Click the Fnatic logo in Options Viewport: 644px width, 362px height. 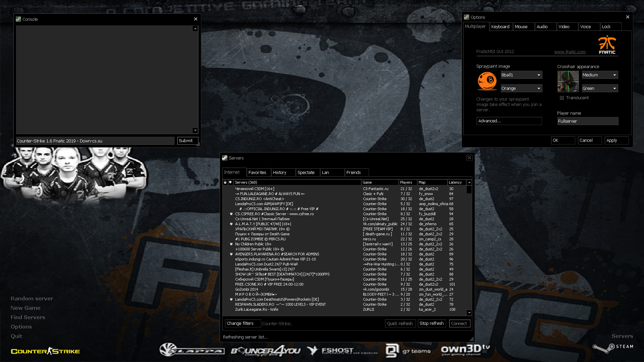(x=607, y=45)
